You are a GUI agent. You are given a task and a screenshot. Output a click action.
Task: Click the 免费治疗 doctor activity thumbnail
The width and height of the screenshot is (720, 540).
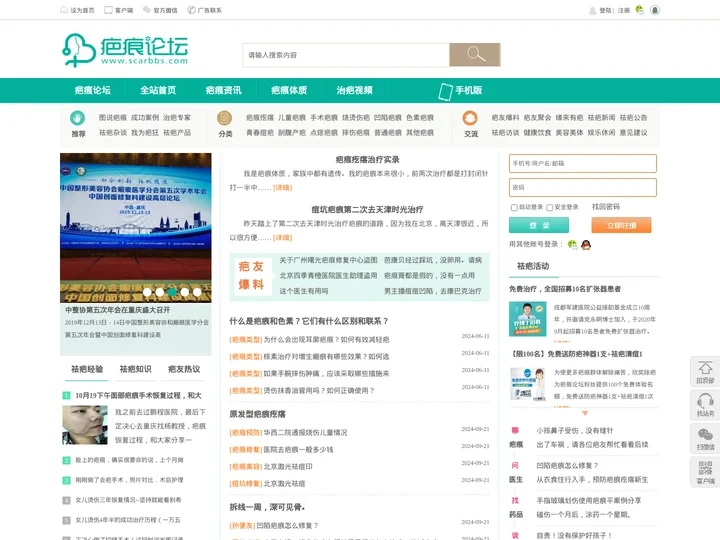(x=528, y=319)
